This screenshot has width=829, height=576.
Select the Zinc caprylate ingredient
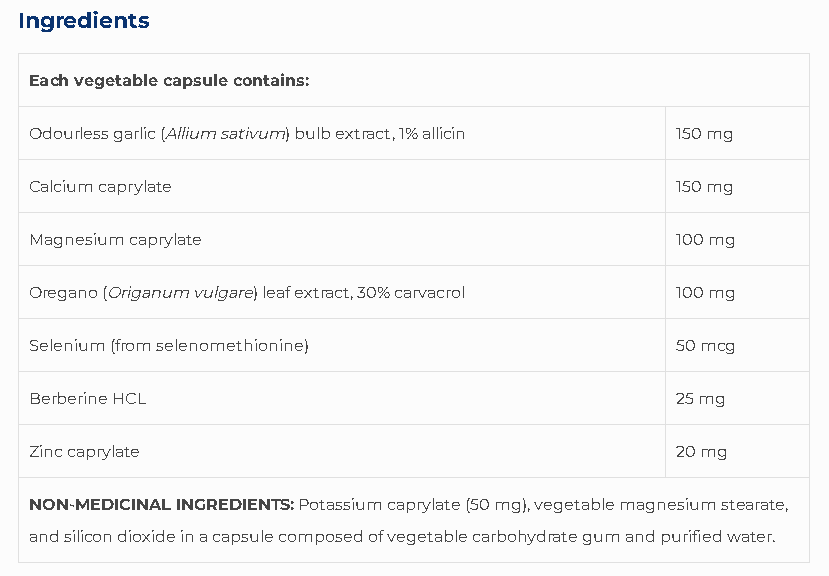coord(85,452)
